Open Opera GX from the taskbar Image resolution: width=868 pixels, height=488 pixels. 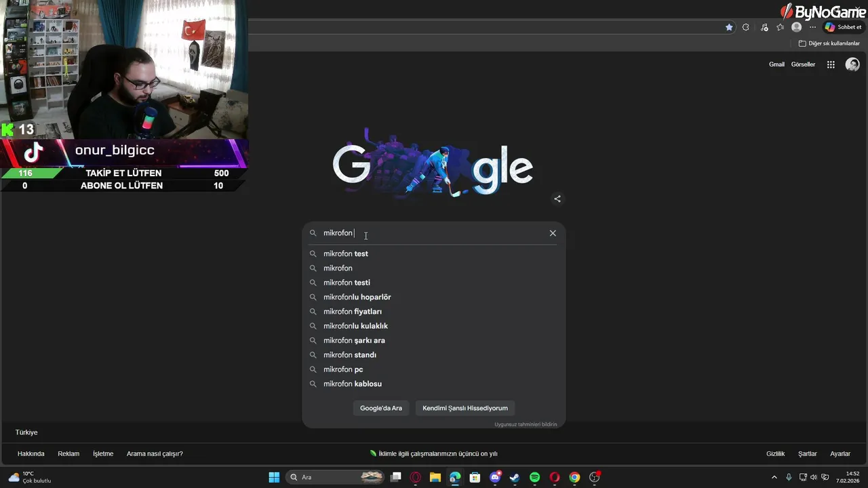(x=416, y=477)
